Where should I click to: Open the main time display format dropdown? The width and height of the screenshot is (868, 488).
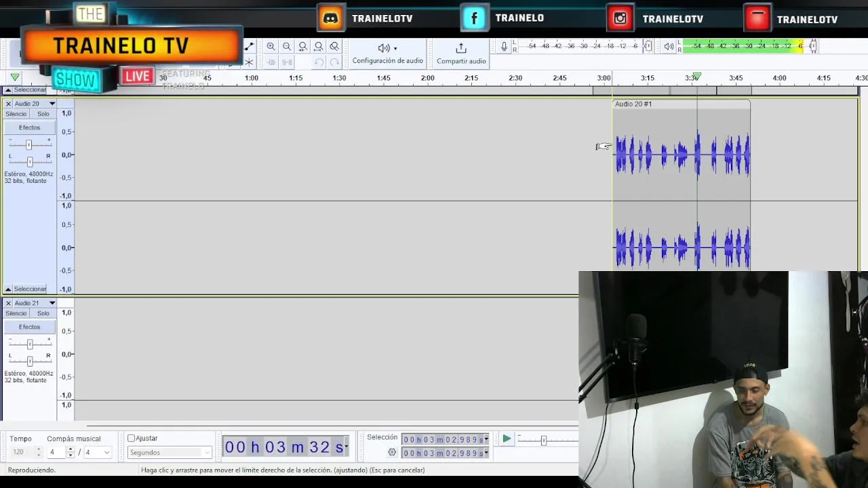click(x=347, y=447)
